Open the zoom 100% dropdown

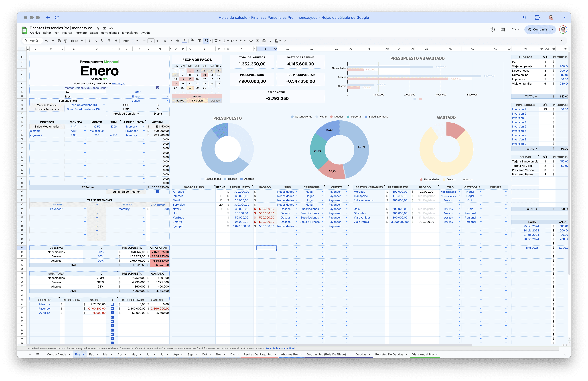tap(76, 41)
